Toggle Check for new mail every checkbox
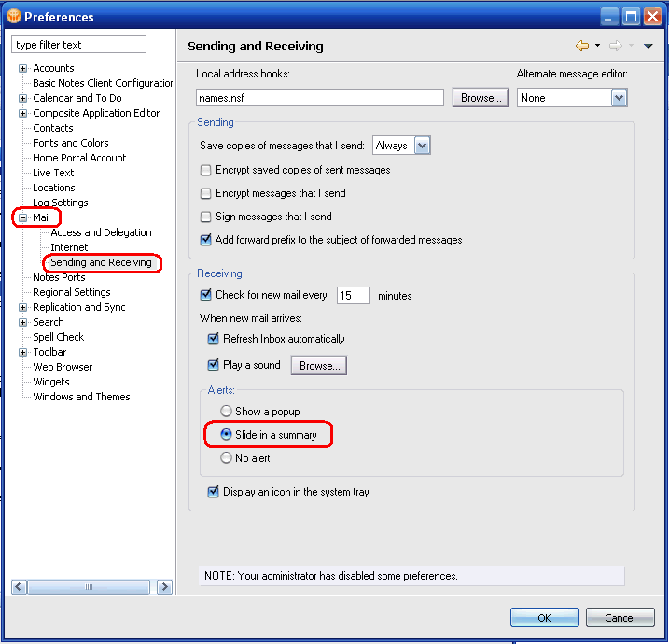 tap(205, 295)
